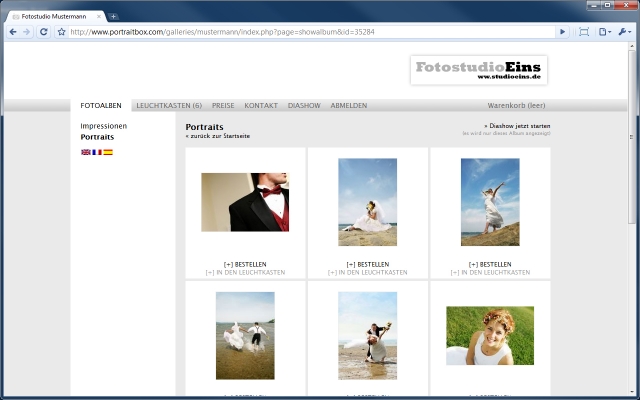Open LEUCHTKASTEN (6) menu item
This screenshot has height=400, width=640.
pyautogui.click(x=169, y=105)
